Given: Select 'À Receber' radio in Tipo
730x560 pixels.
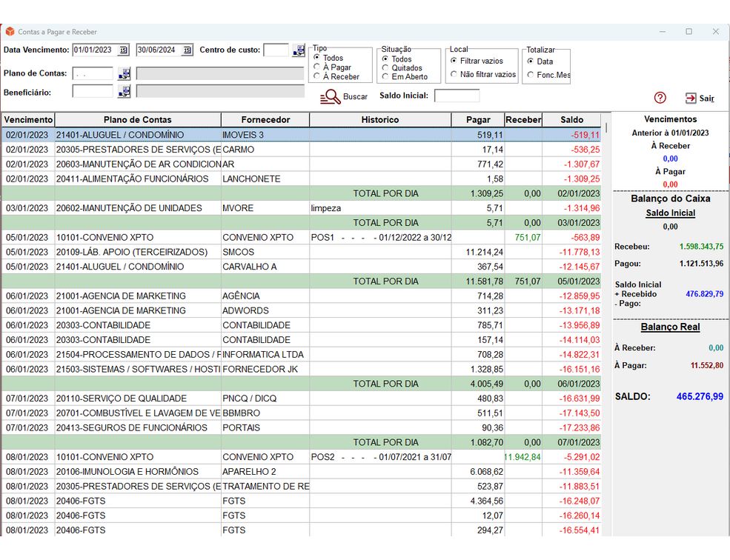Looking at the screenshot, I should (x=317, y=76).
